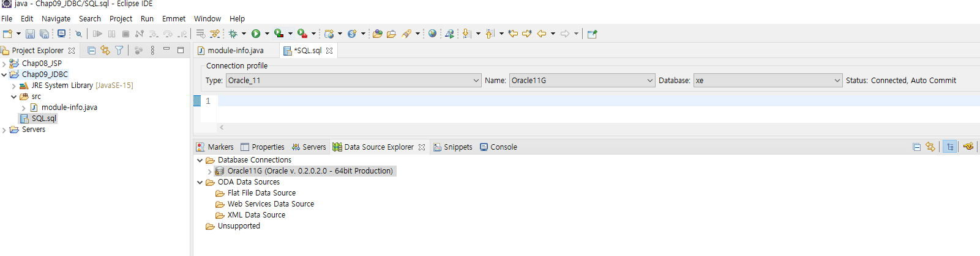The width and height of the screenshot is (980, 256).
Task: Select the XML Data Source item
Action: [x=256, y=215]
